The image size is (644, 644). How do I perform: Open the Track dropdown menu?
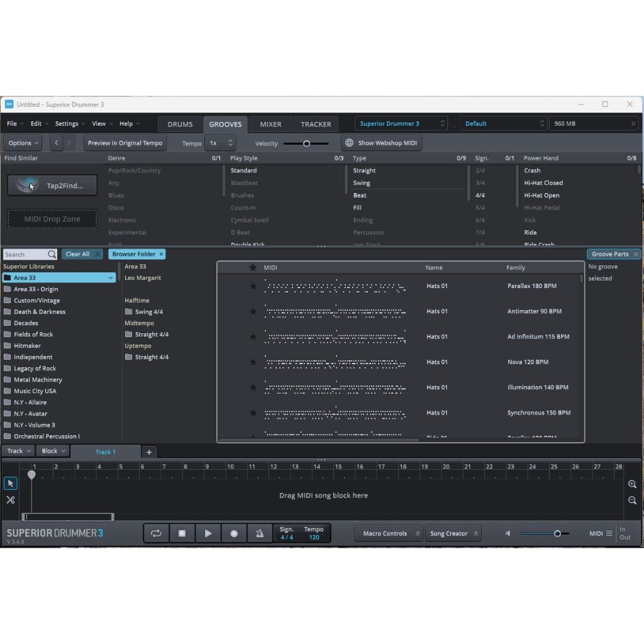(x=18, y=451)
